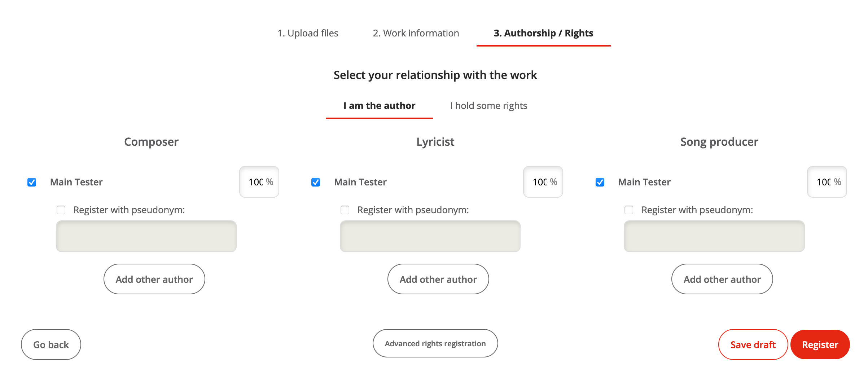Enable Composer register with pseudonym checkbox
Viewport: 868px width, 391px height.
click(x=61, y=210)
